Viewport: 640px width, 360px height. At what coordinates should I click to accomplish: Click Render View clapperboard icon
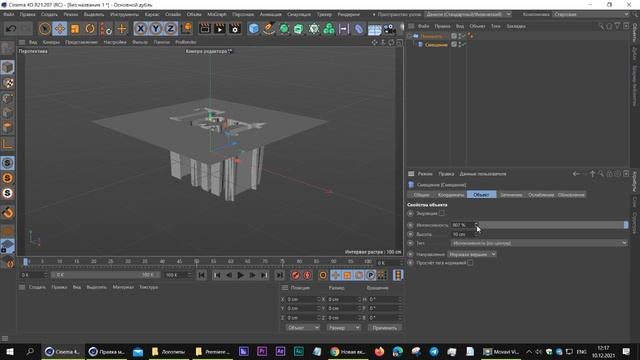[x=204, y=29]
